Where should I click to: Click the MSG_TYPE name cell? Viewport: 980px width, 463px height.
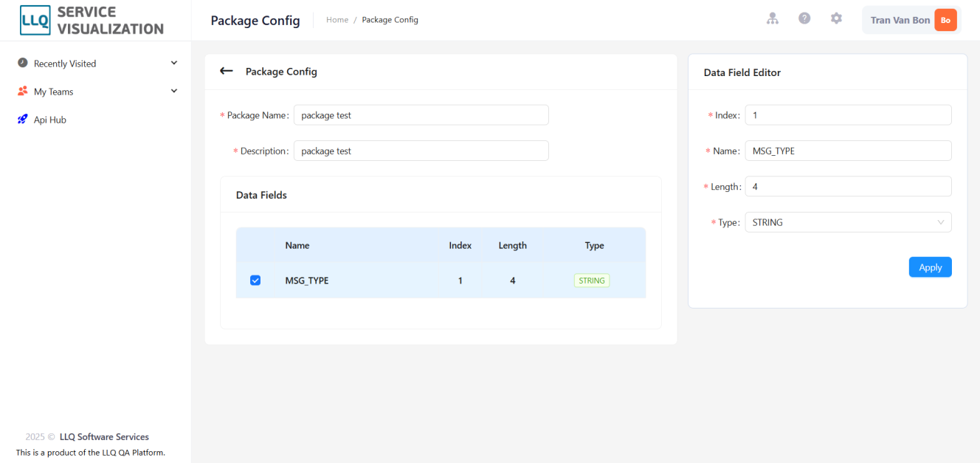(x=306, y=281)
